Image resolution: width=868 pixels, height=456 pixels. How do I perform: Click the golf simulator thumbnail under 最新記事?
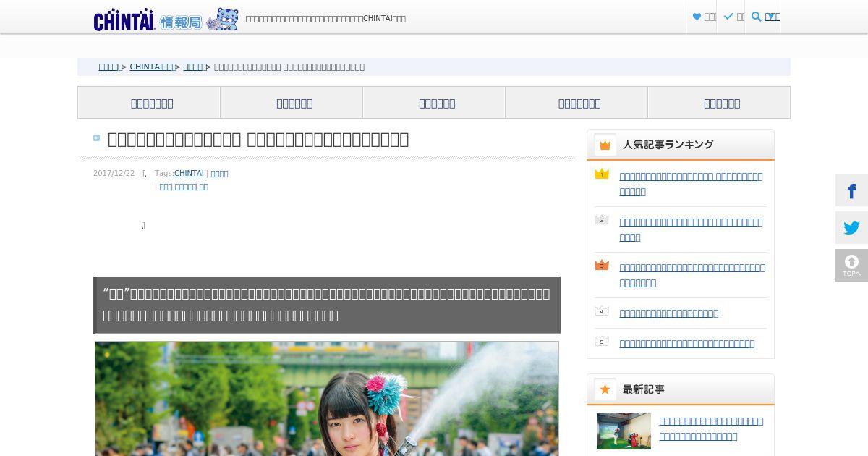click(x=624, y=431)
